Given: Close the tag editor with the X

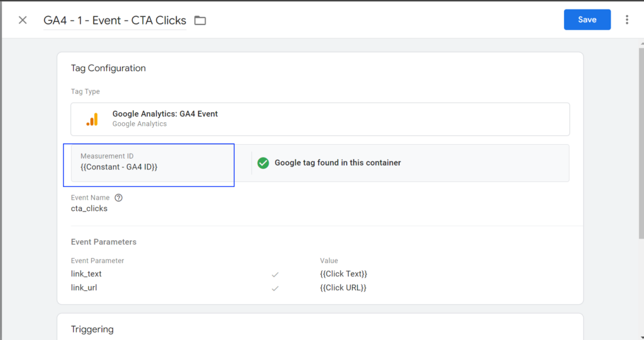Looking at the screenshot, I should (x=23, y=20).
